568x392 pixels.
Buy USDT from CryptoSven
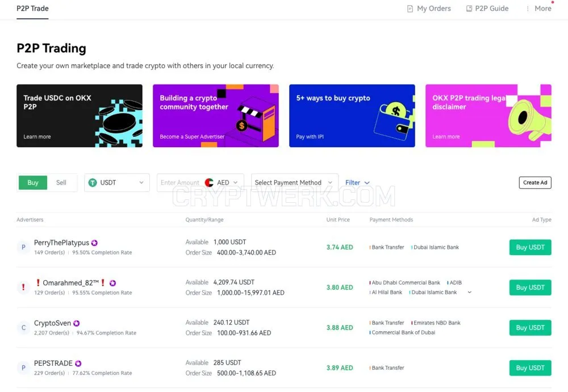pyautogui.click(x=531, y=328)
